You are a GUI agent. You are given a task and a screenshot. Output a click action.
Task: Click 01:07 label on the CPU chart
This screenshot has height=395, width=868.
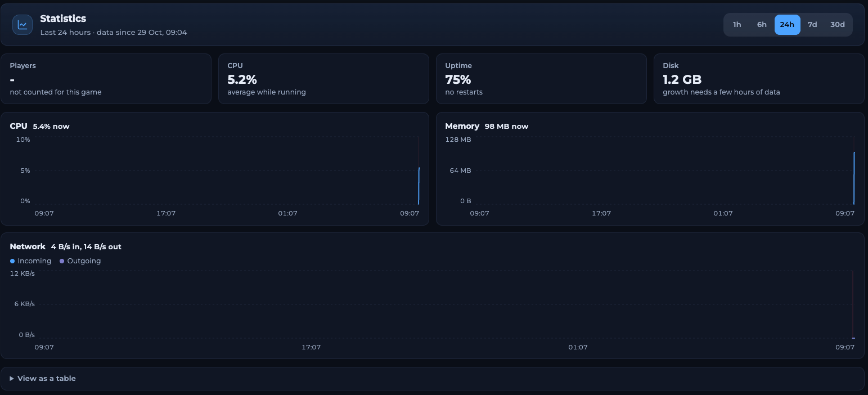tap(287, 213)
